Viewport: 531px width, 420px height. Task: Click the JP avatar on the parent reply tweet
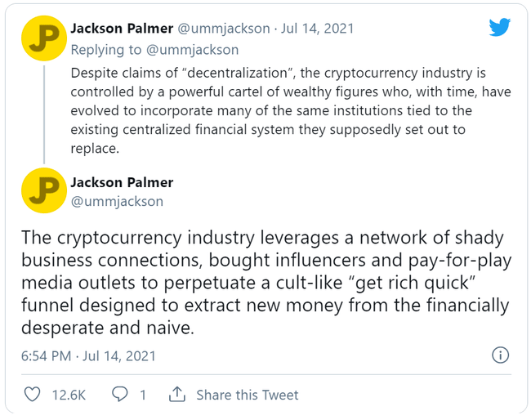click(42, 42)
